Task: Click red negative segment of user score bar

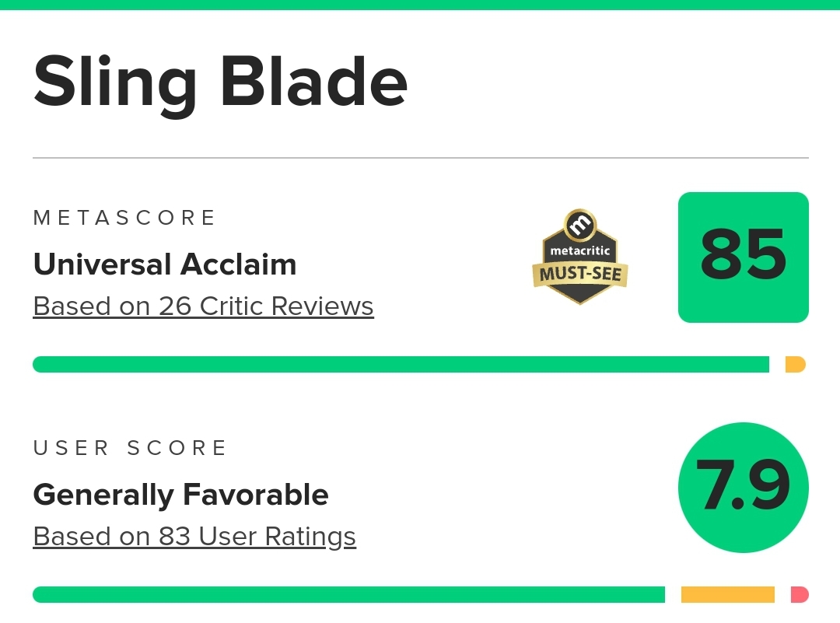Action: click(800, 594)
